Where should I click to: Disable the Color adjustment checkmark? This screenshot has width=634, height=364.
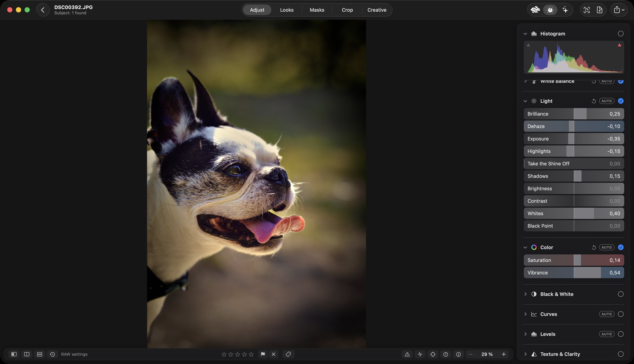click(x=621, y=247)
